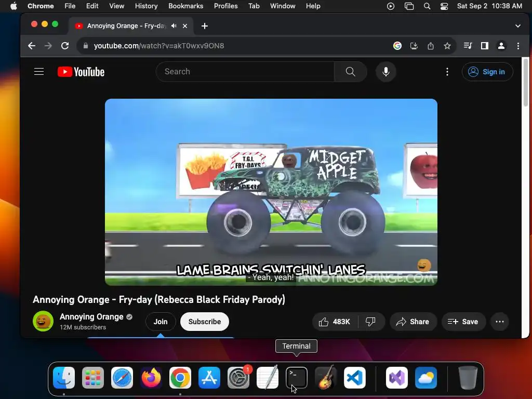
Task: Open TextEdit from the Dock
Action: coord(268,378)
